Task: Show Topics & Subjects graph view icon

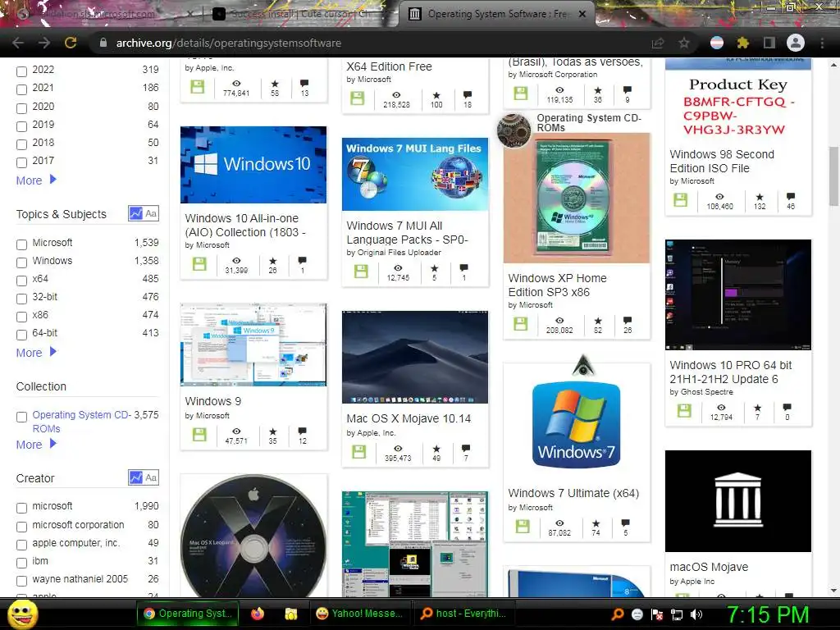Action: coord(135,213)
